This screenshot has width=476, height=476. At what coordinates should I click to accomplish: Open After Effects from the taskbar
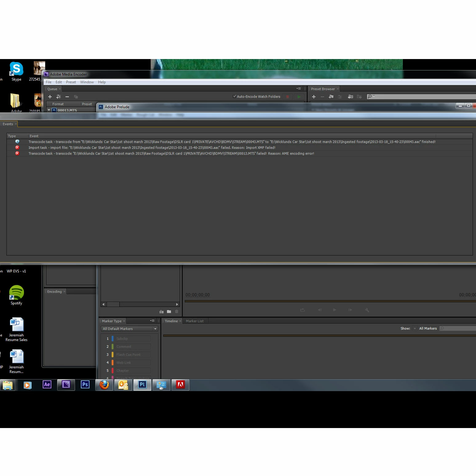47,384
